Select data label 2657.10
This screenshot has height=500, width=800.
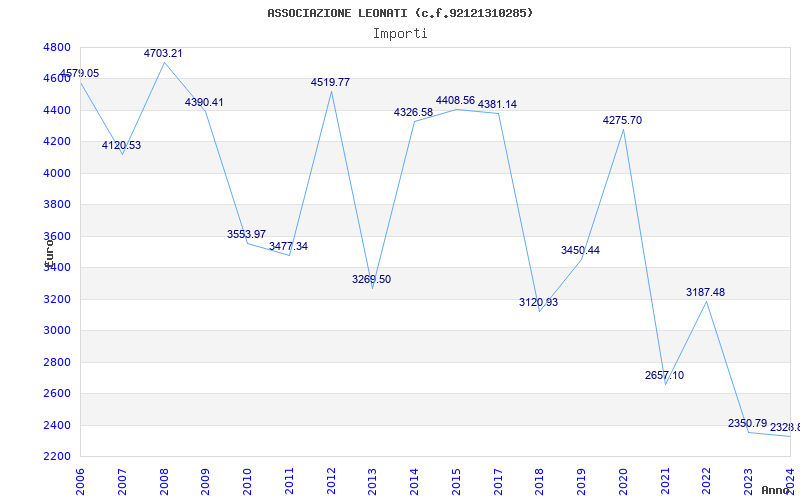664,376
